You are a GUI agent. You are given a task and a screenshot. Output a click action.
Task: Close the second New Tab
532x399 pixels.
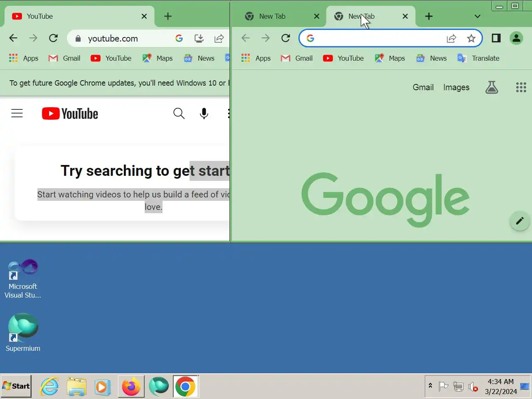tap(405, 16)
